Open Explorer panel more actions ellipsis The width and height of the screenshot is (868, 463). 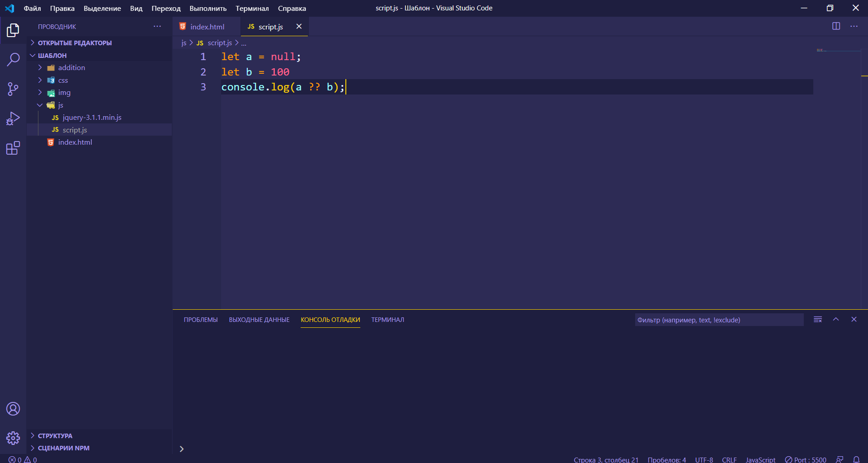click(157, 26)
